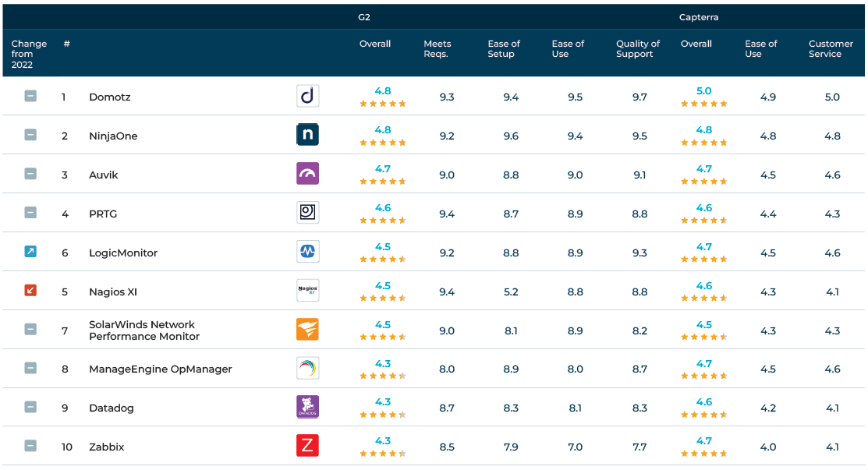Click Zabbix's G2 4.3 star rating

(382, 447)
